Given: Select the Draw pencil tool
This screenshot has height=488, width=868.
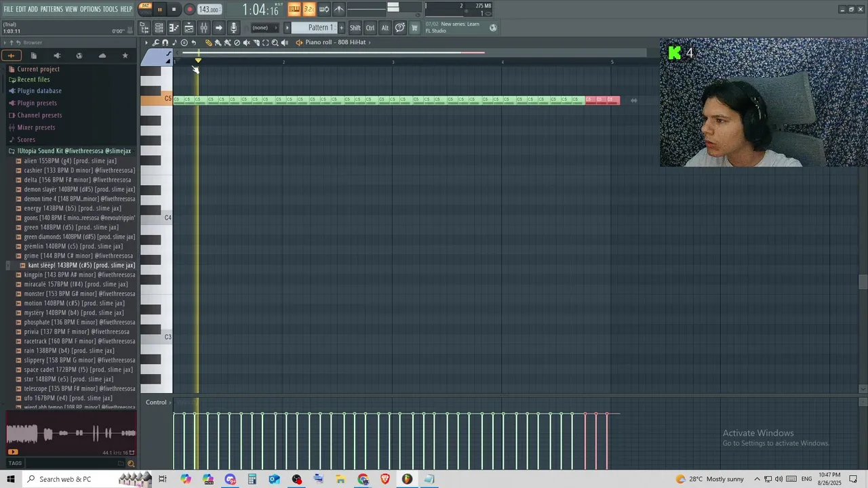Looking at the screenshot, I should (x=208, y=43).
